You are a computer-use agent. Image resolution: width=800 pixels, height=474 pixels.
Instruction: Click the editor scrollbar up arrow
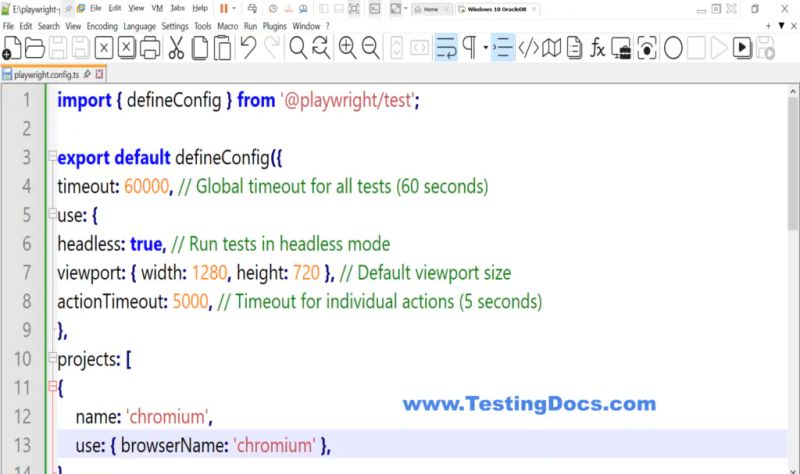pyautogui.click(x=793, y=91)
